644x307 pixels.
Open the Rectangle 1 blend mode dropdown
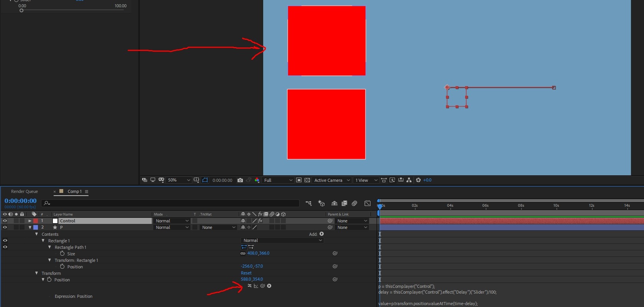tap(282, 240)
